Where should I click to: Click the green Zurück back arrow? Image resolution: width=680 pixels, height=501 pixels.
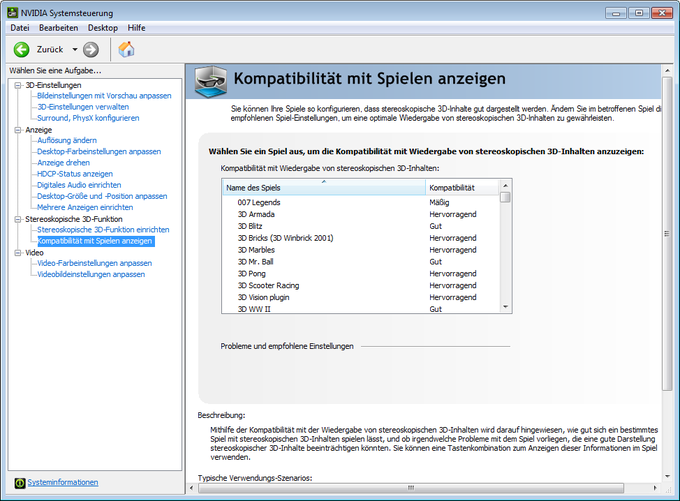[21, 49]
